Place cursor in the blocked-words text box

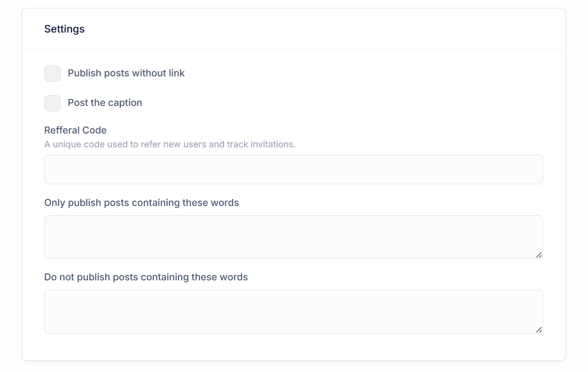293,311
